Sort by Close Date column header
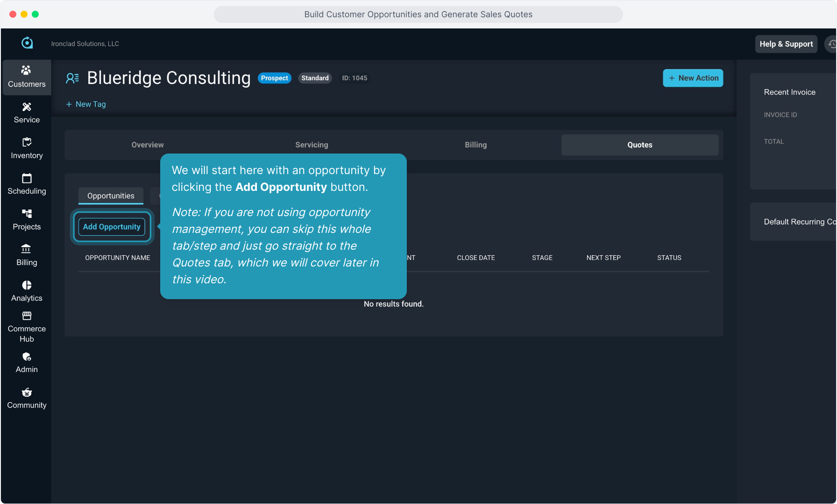 [475, 258]
